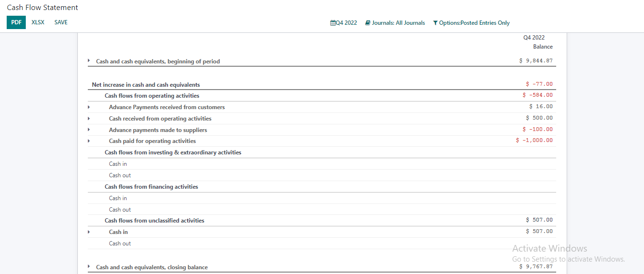Select Cash flows from unclassified activities line
This screenshot has height=274, width=644.
click(x=154, y=221)
